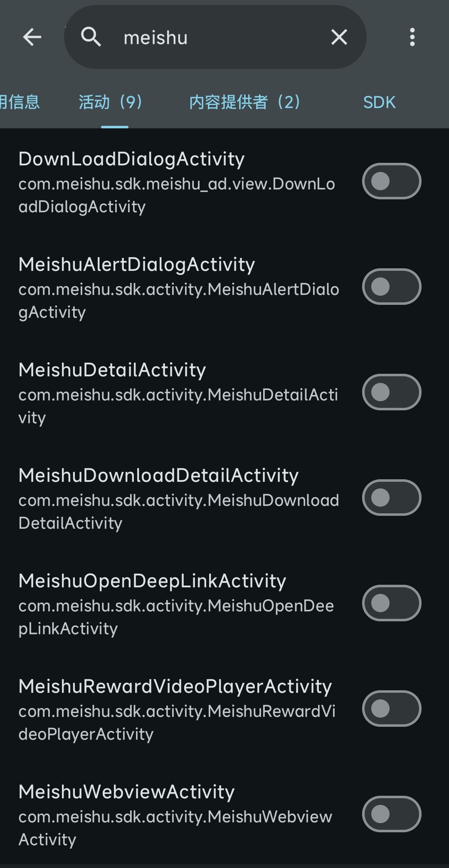This screenshot has width=449, height=868.
Task: Switch to the 活动 (9) tab
Action: coord(111,102)
